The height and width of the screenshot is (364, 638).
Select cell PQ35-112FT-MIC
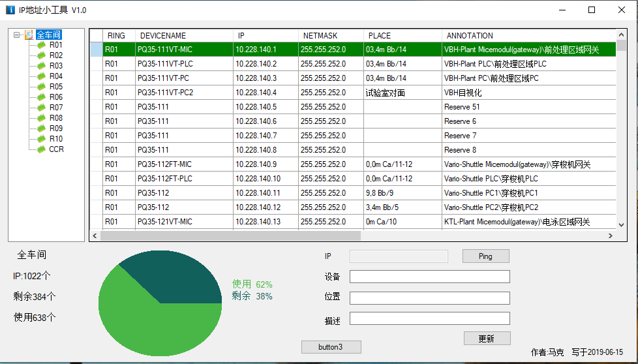point(184,164)
